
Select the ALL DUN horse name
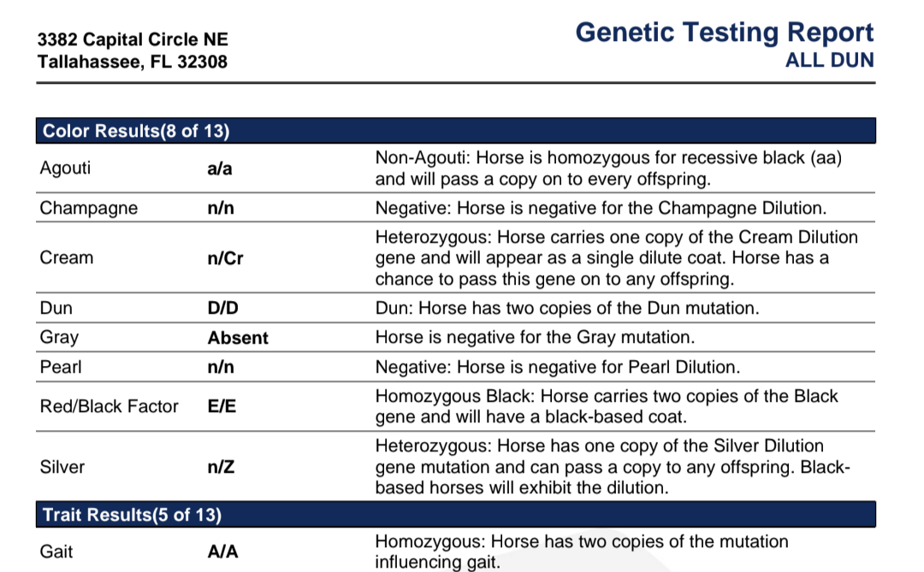tap(830, 60)
